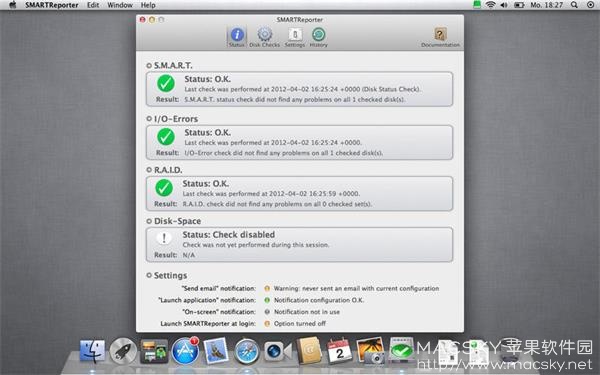Viewport: 600px width, 375px height.
Task: Click the S.M.A.R.T. green checkmark icon
Action: point(166,83)
